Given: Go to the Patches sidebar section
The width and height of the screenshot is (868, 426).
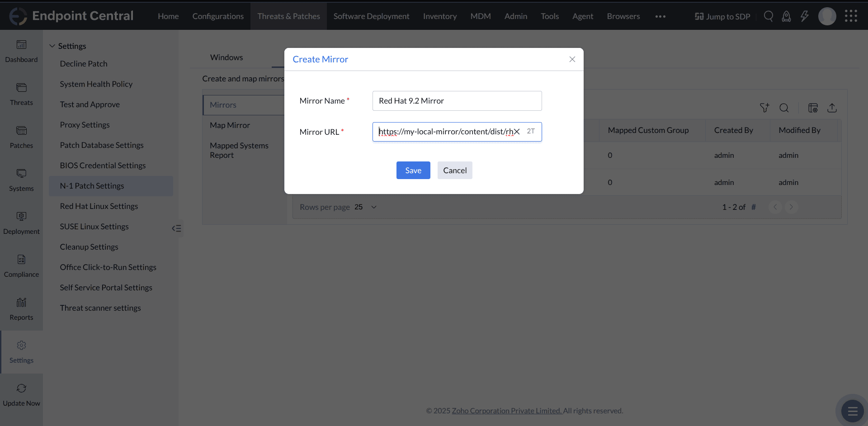Looking at the screenshot, I should point(21,137).
